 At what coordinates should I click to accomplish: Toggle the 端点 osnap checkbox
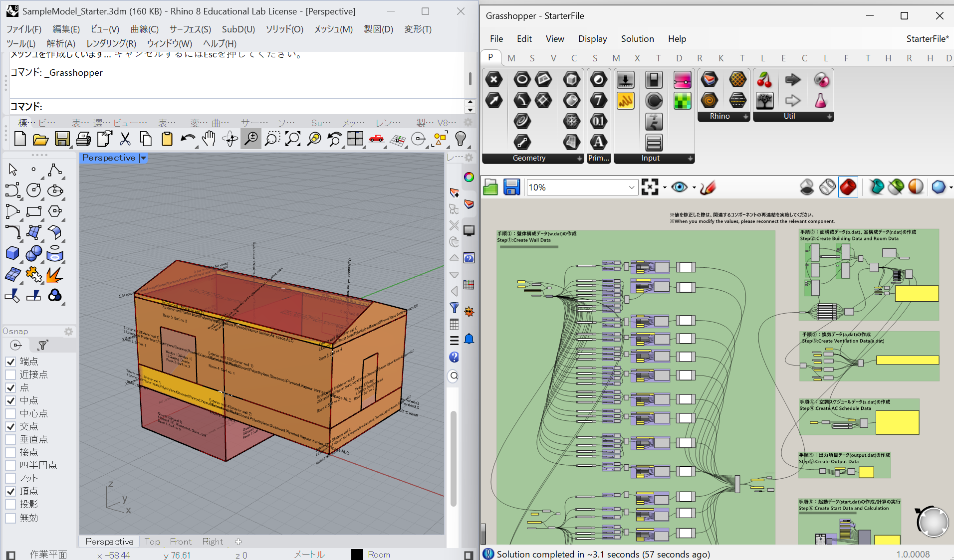click(x=10, y=362)
